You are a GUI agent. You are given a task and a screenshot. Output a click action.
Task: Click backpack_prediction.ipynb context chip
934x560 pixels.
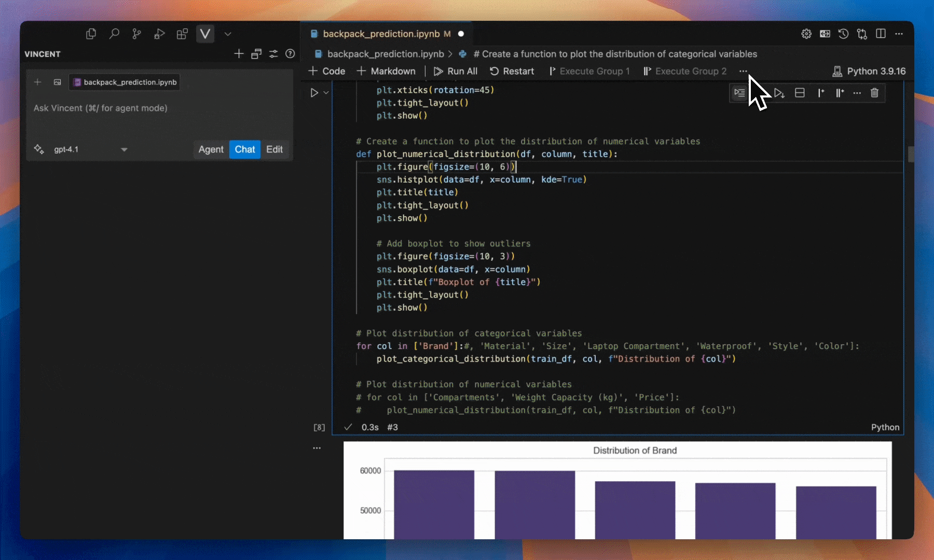point(125,82)
